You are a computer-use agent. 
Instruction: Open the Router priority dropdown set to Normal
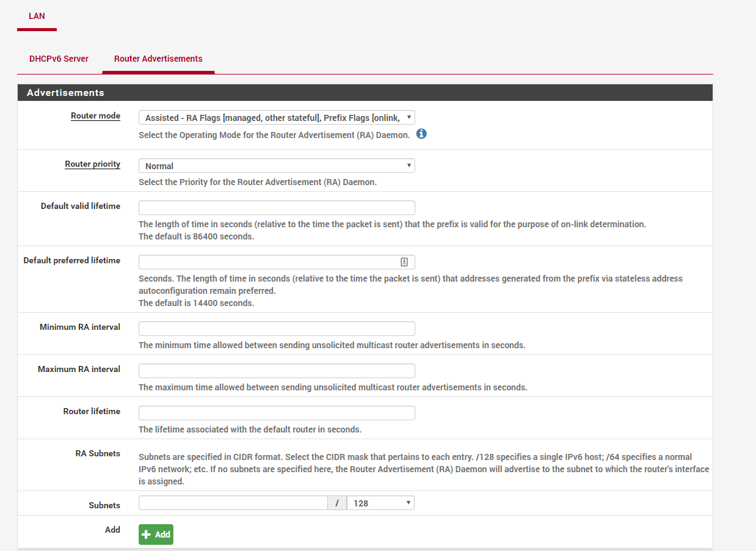[x=277, y=166]
